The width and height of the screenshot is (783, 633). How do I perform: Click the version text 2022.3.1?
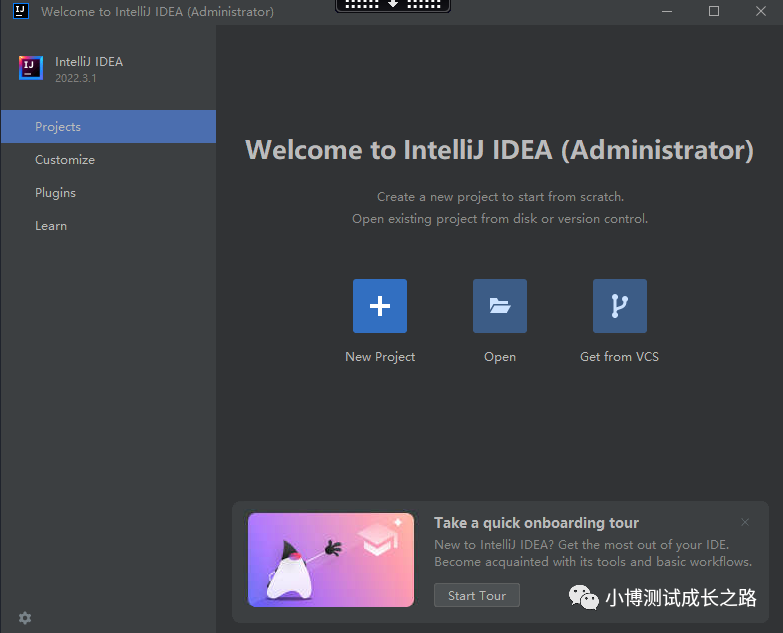[x=75, y=78]
